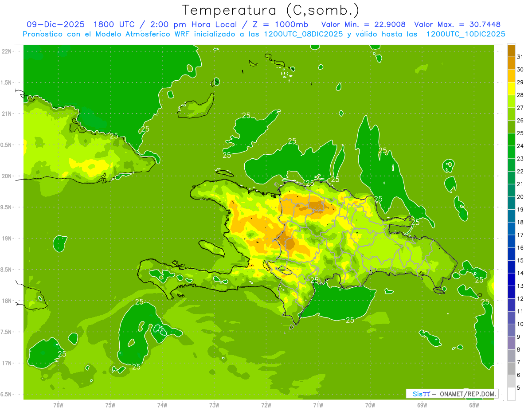The height and width of the screenshot is (411, 532).
Task: Click the "72W" longitude label
Action: (266, 405)
